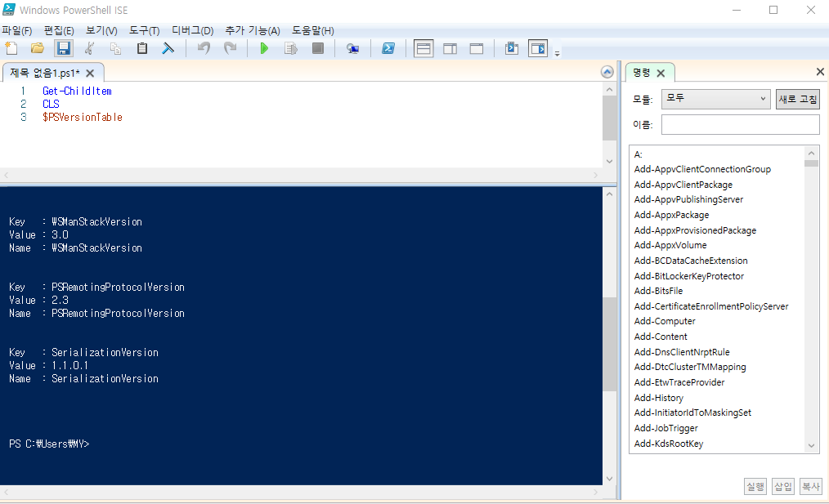Select Add-BitLockerKeyProtector command

(x=689, y=276)
